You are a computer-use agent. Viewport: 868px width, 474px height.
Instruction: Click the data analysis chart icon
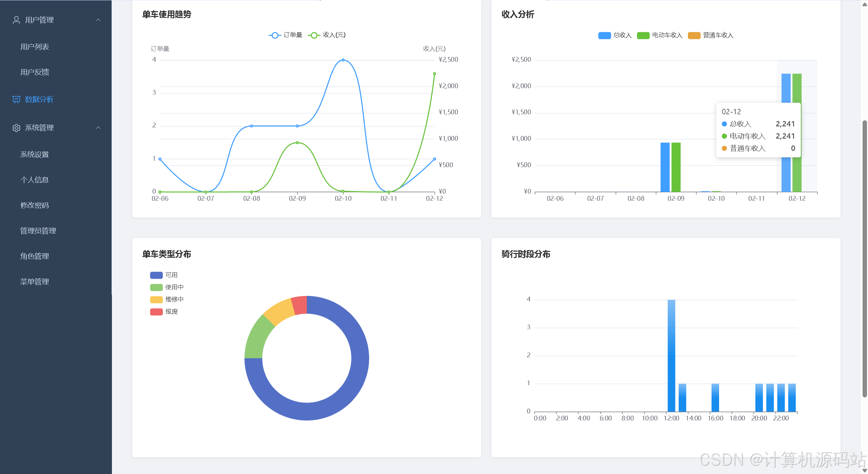point(16,99)
